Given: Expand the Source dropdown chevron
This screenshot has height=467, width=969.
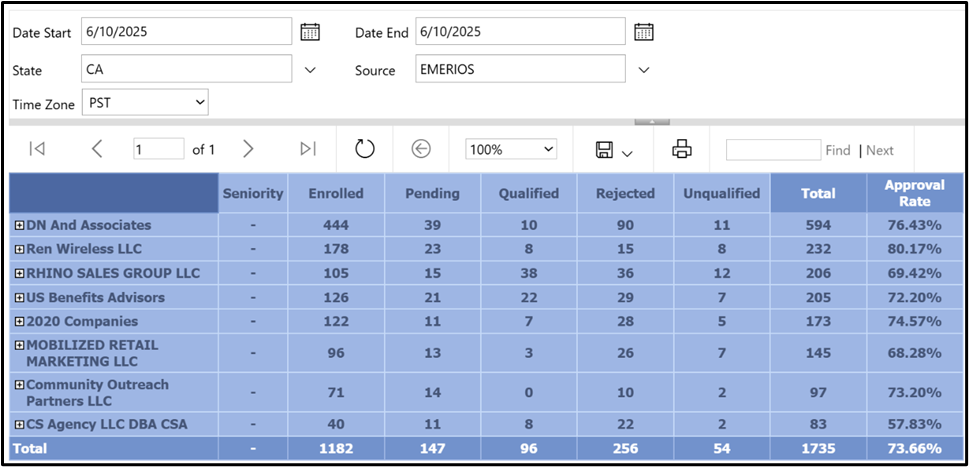Looking at the screenshot, I should pyautogui.click(x=644, y=70).
